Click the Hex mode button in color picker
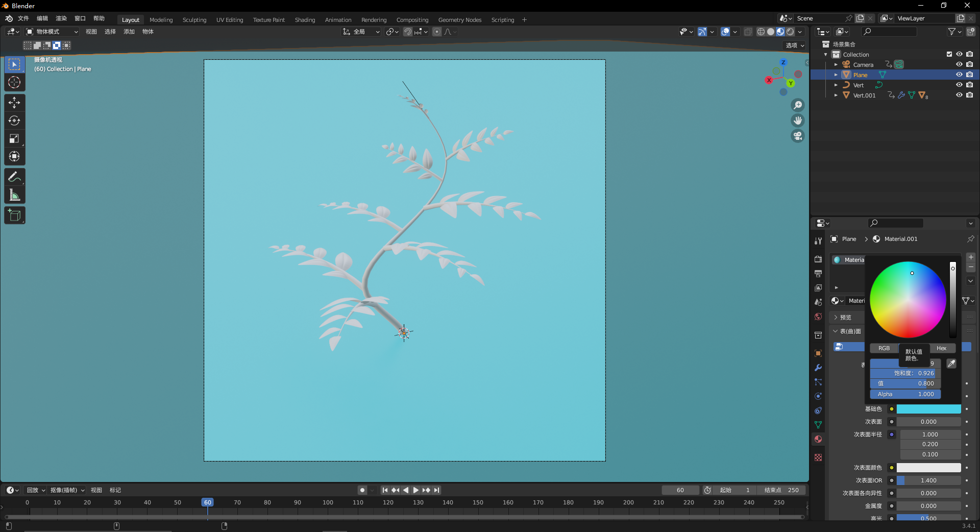This screenshot has height=532, width=980. coord(942,348)
